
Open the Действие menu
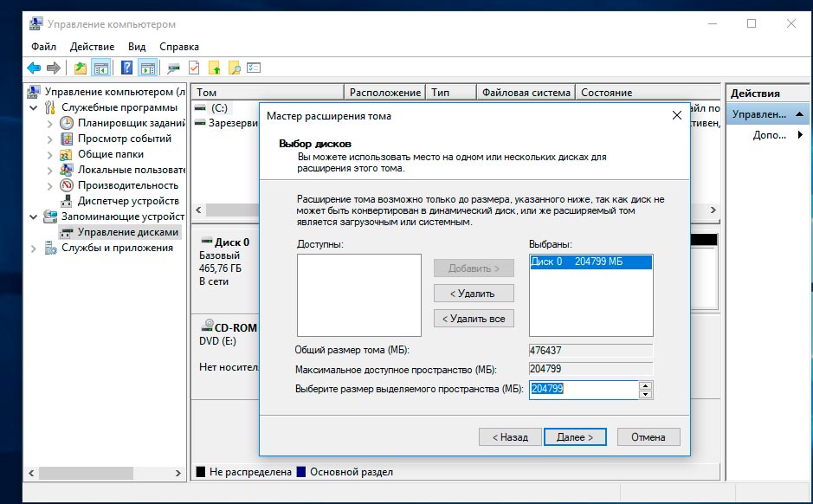click(92, 46)
